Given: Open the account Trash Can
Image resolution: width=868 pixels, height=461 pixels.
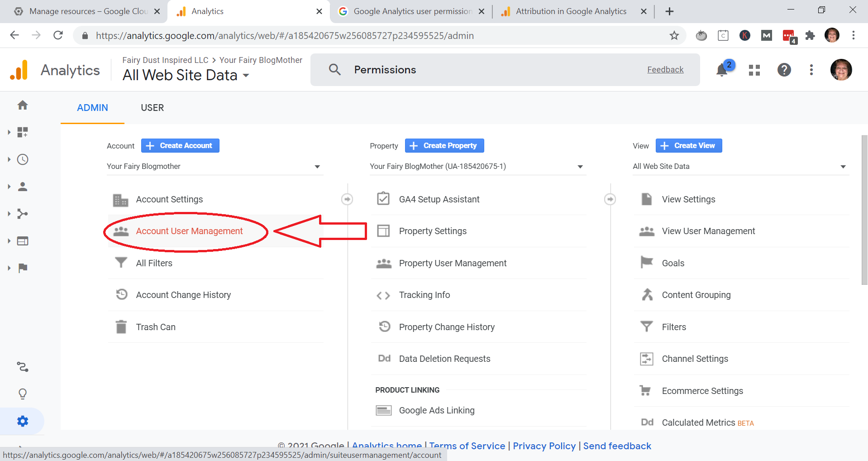Looking at the screenshot, I should click(x=156, y=327).
